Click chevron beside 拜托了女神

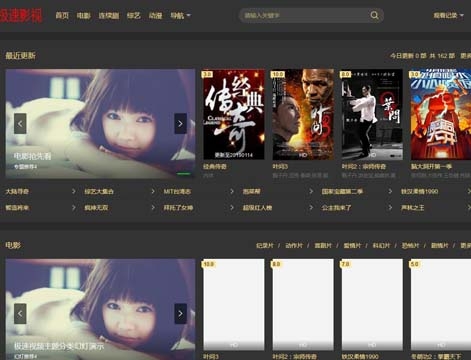[x=232, y=208]
